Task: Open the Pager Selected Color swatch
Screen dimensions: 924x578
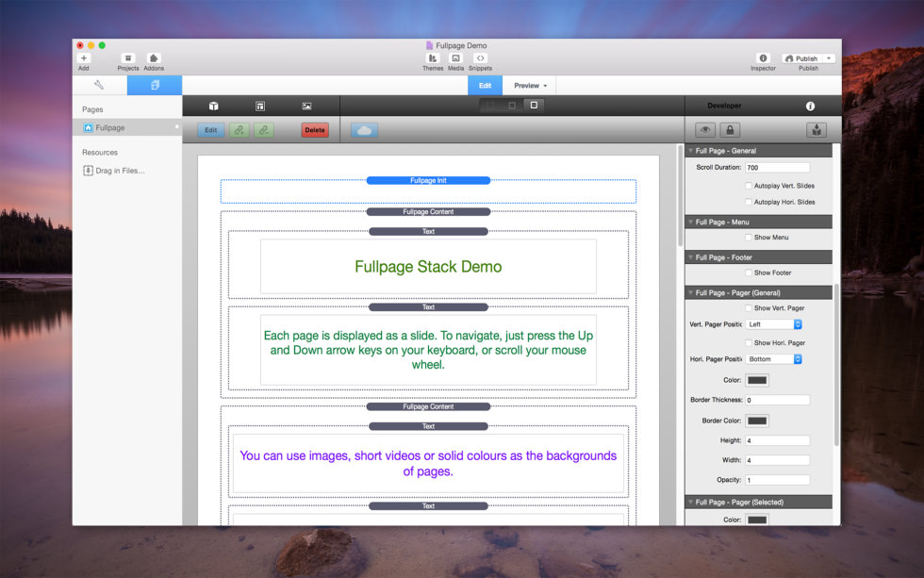Action: point(757,520)
